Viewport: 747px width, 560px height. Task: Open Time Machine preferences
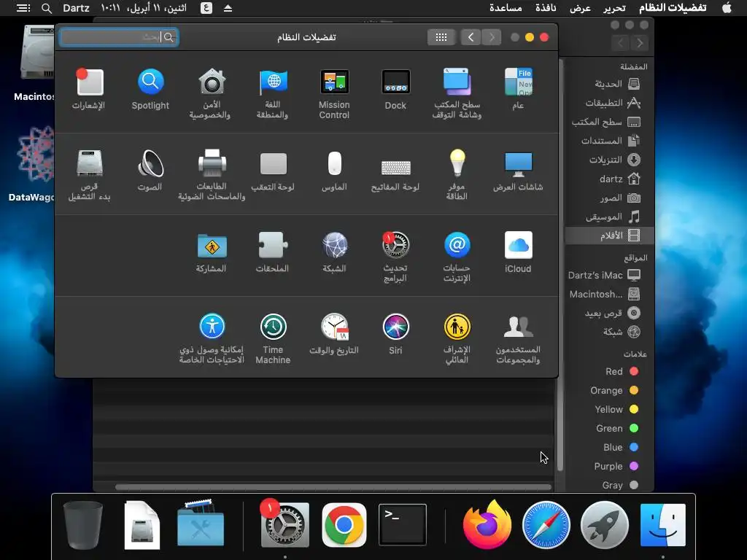click(x=273, y=338)
